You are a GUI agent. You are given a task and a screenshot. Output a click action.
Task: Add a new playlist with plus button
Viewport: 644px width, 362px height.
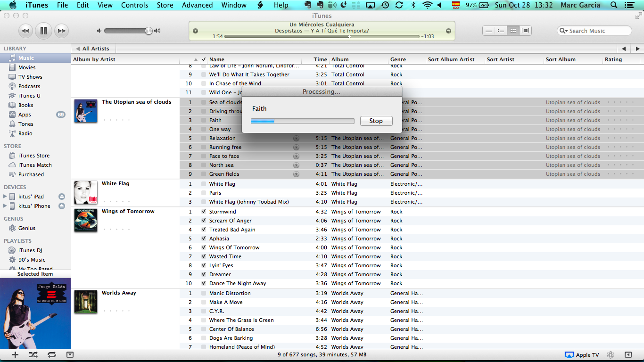point(15,355)
